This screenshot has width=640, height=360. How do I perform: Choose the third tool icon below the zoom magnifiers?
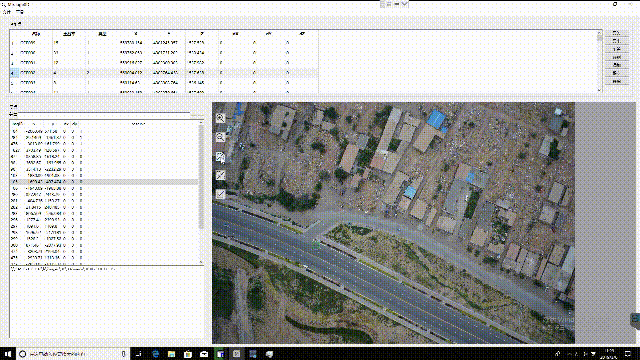[x=220, y=157]
